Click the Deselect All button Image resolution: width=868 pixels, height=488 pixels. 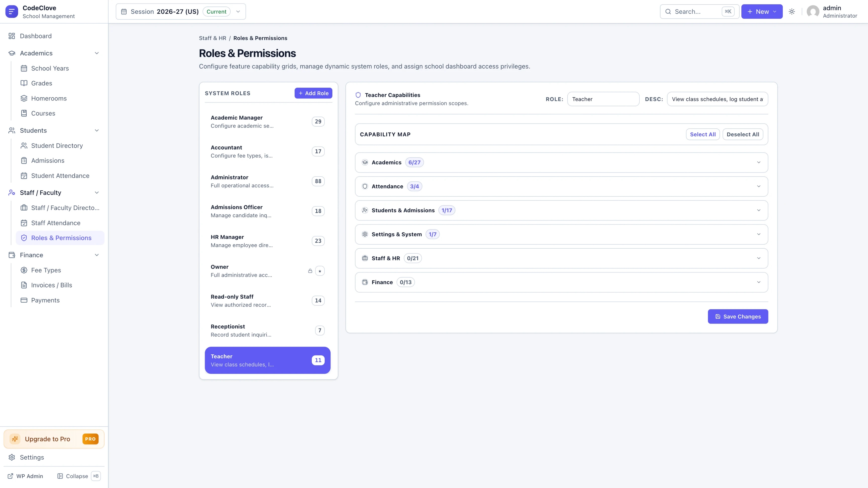click(743, 134)
